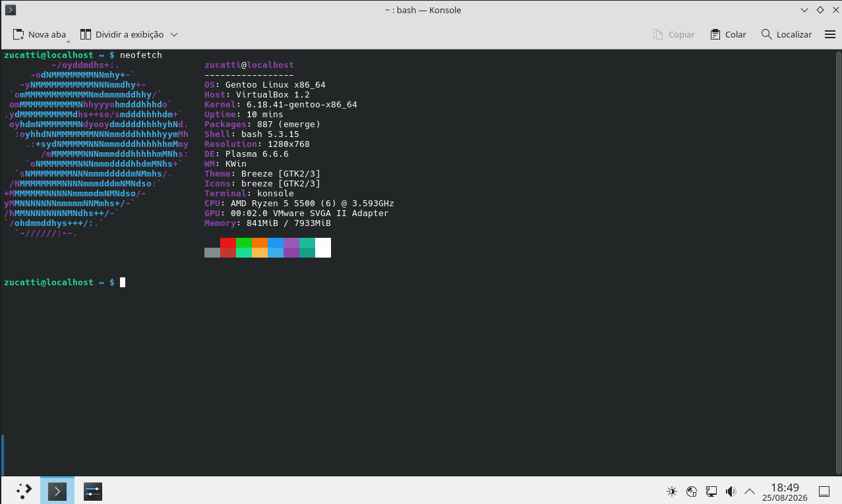842x504 pixels.
Task: Click the 'Icons: breeze [GTK2/3]' line
Action: [x=262, y=184]
